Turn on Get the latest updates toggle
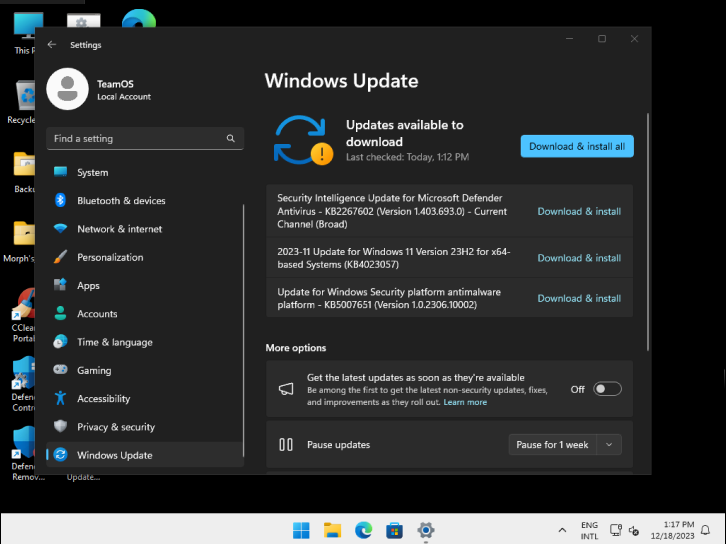The height and width of the screenshot is (544, 726). coord(607,389)
